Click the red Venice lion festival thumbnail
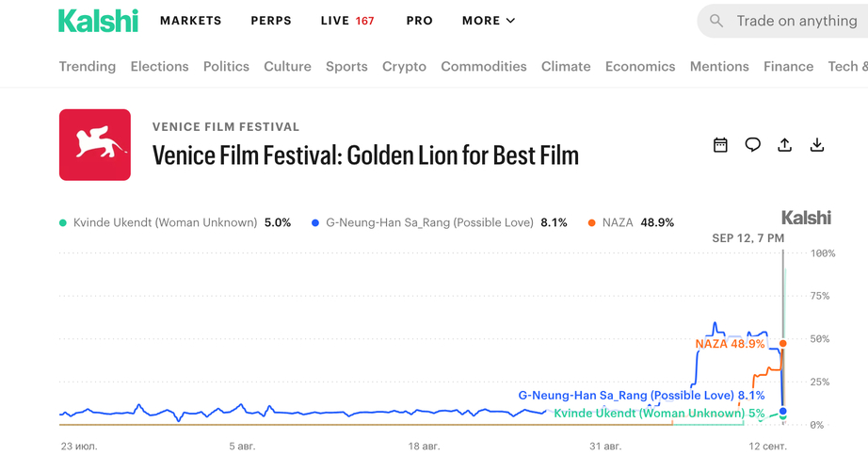Viewport: 868px width, 472px height. (x=95, y=144)
